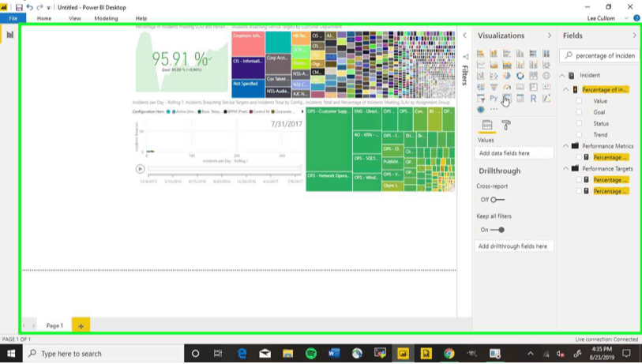Viewport: 642px width, 364px height.
Task: Select the Matrix visualization
Action: pyautogui.click(x=520, y=98)
